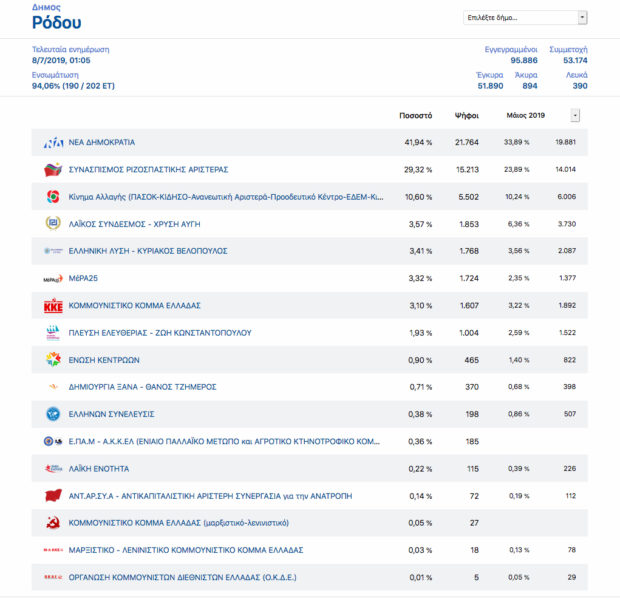Open the 'Επιλέξτε δήμο...' municipality dropdown
This screenshot has height=599, width=620.
tap(525, 18)
